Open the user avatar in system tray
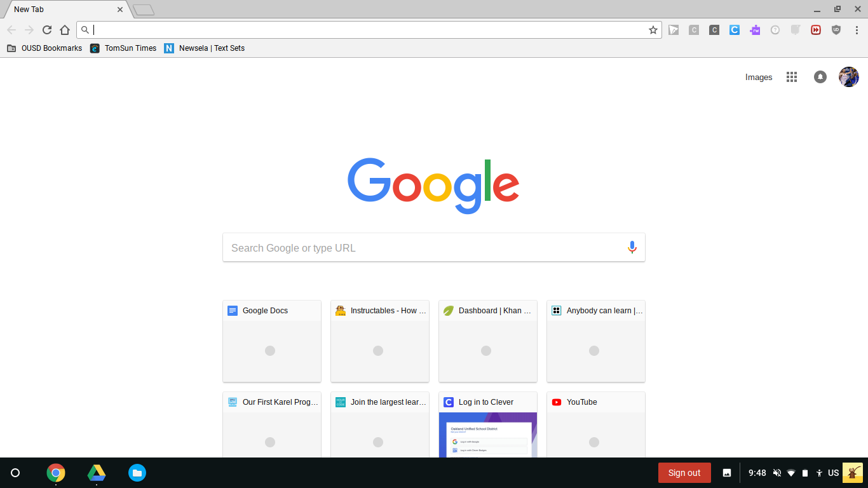The image size is (868, 488). click(x=853, y=473)
